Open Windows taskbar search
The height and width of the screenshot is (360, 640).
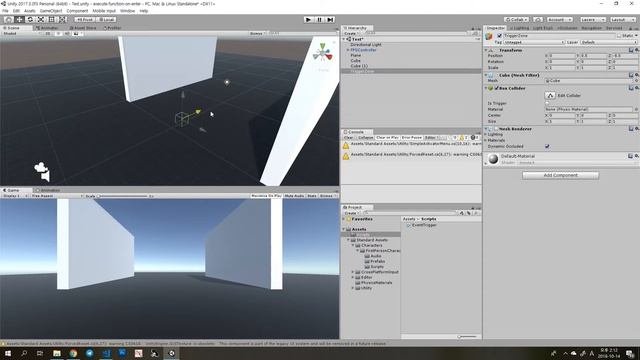click(x=24, y=353)
